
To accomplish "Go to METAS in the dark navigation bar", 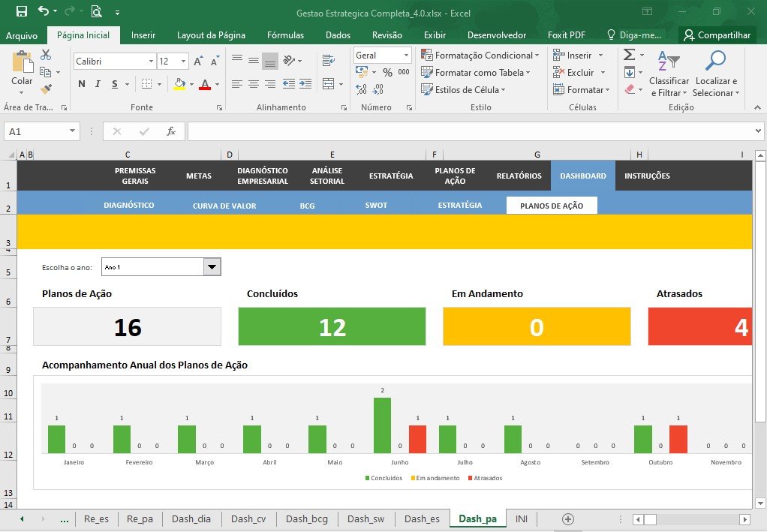I will point(199,176).
